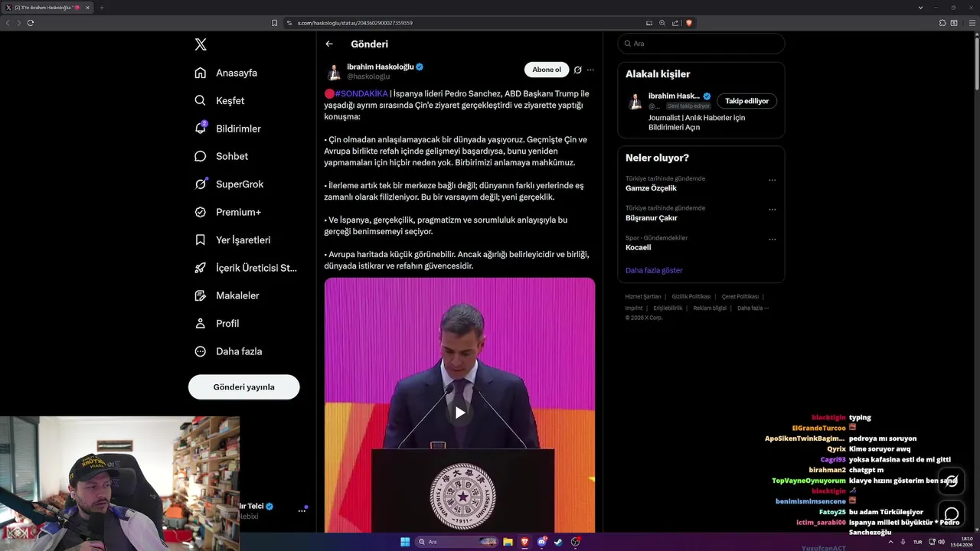Play the Pedro Sanchez video

(459, 412)
